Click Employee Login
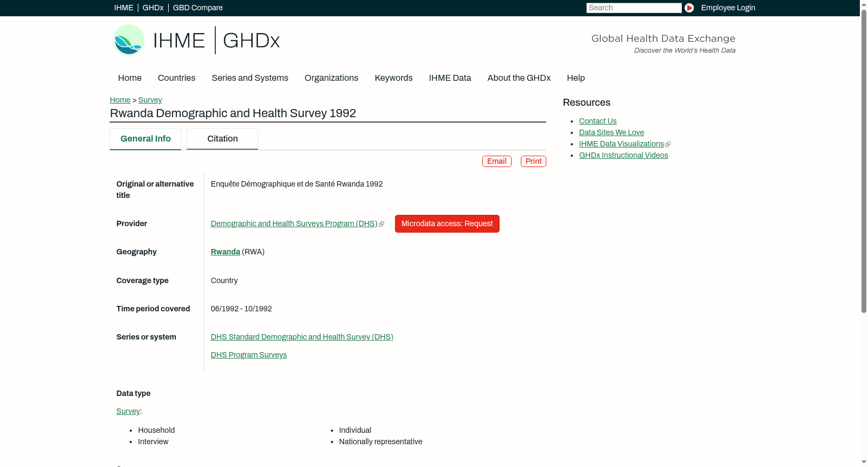 (728, 8)
